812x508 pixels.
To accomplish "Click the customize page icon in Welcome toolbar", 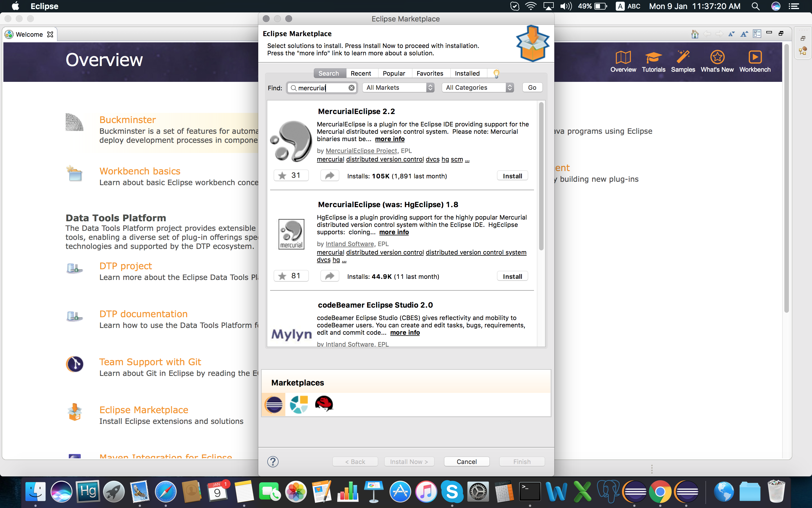I will pyautogui.click(x=757, y=34).
